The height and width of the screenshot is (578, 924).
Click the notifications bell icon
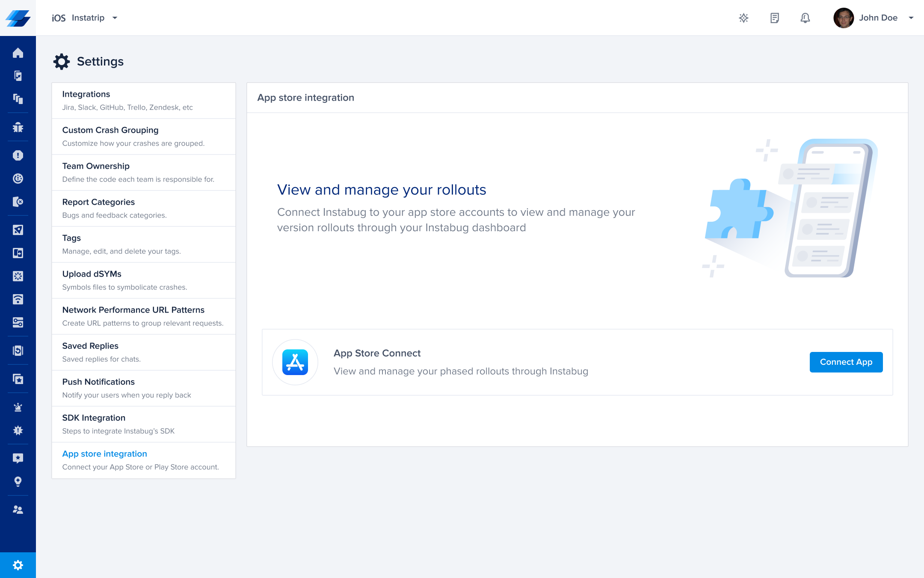(805, 18)
